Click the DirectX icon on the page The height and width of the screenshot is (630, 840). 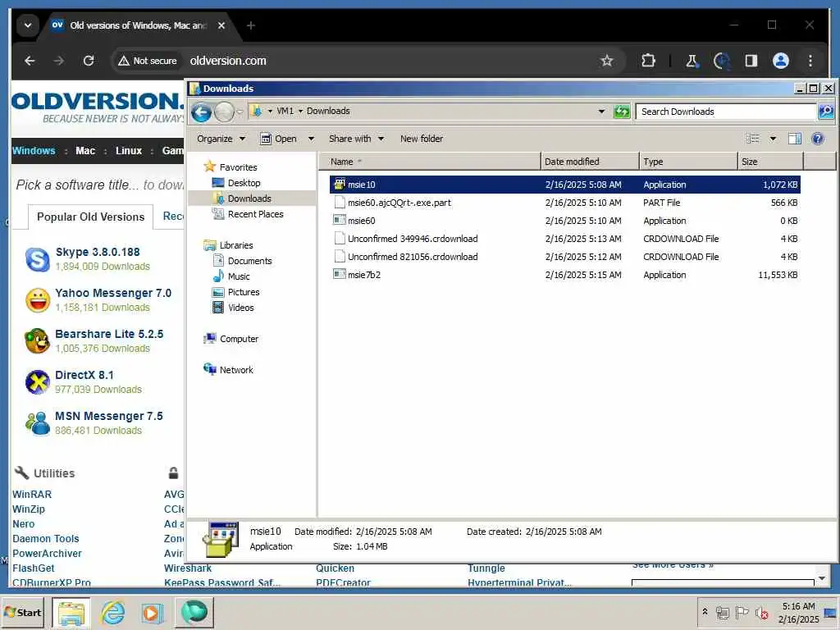pyautogui.click(x=38, y=382)
